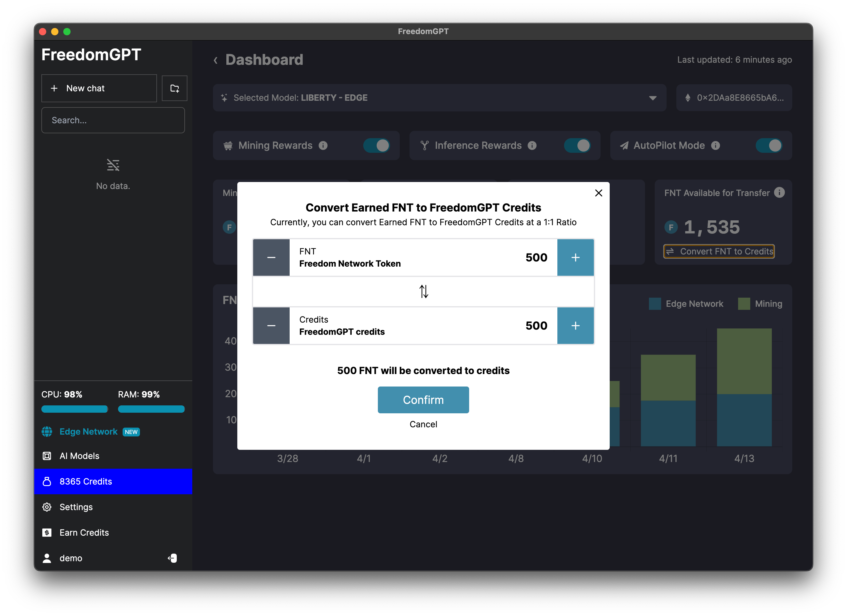Click the Search chats input field
847x616 pixels.
click(x=113, y=120)
